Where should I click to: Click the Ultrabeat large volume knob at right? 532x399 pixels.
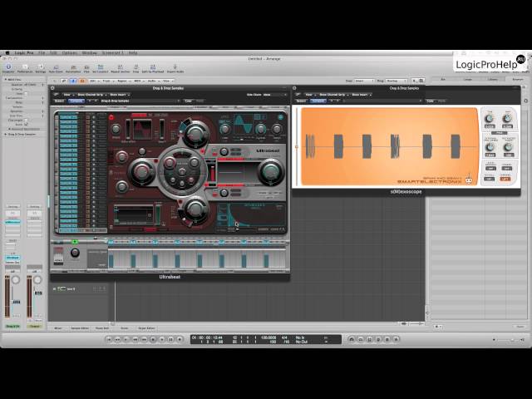tap(270, 172)
